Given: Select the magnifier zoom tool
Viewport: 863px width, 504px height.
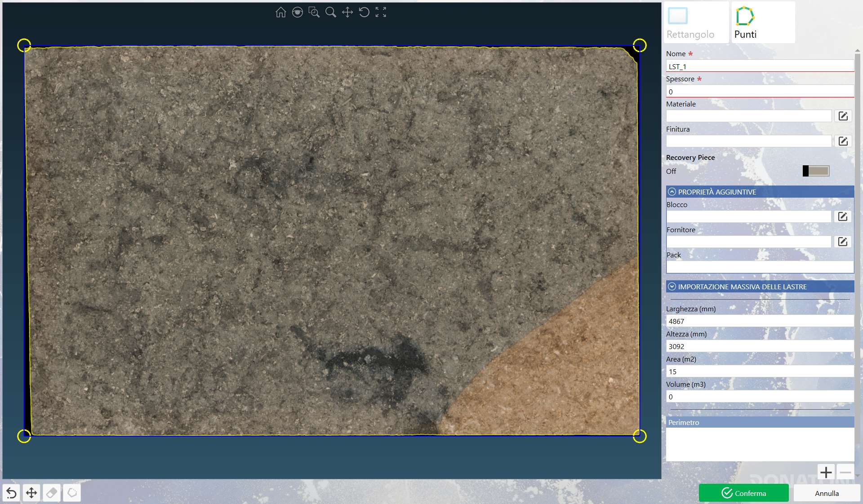Looking at the screenshot, I should (x=330, y=12).
